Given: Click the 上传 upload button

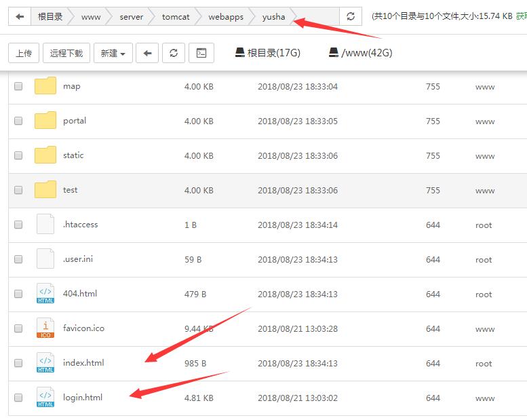Looking at the screenshot, I should click(23, 53).
